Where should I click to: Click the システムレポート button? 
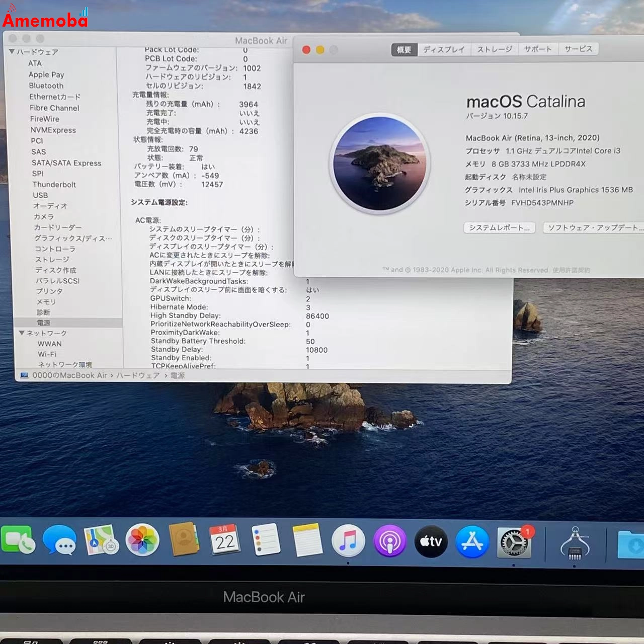[499, 227]
